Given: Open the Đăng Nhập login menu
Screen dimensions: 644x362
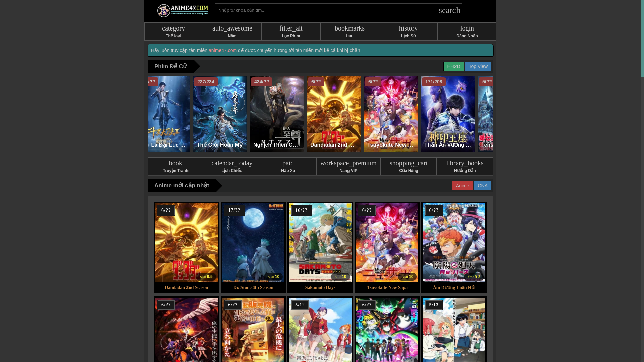Looking at the screenshot, I should pos(467,32).
